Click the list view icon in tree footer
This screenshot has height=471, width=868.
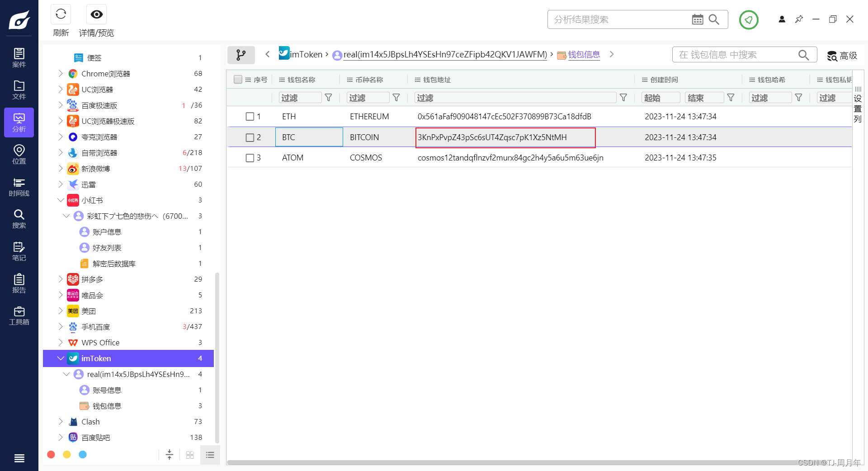point(210,455)
